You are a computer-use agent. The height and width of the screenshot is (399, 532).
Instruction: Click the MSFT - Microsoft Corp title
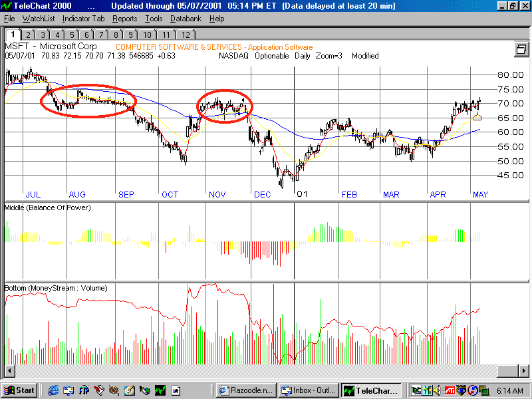[x=51, y=47]
